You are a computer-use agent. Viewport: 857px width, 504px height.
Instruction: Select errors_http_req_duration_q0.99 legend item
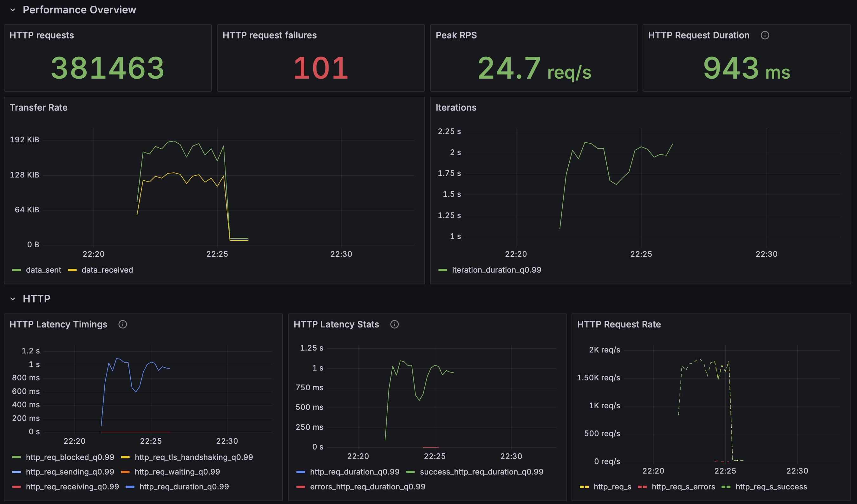367,487
